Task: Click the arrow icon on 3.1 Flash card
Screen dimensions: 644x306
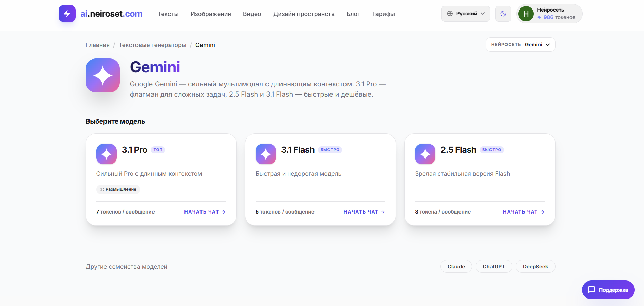Action: point(383,212)
